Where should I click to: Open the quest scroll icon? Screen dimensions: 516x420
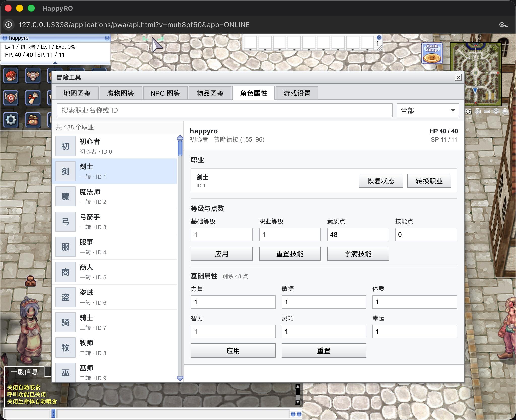[x=33, y=98]
